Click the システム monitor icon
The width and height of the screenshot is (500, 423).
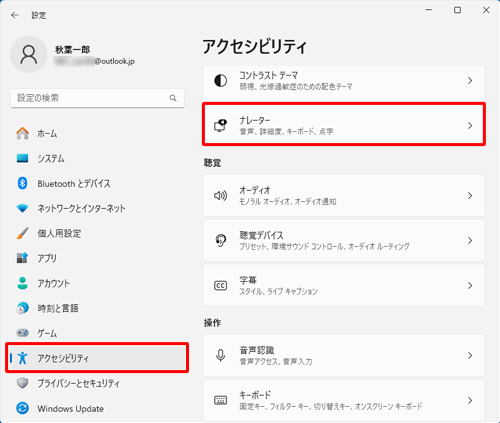click(22, 158)
